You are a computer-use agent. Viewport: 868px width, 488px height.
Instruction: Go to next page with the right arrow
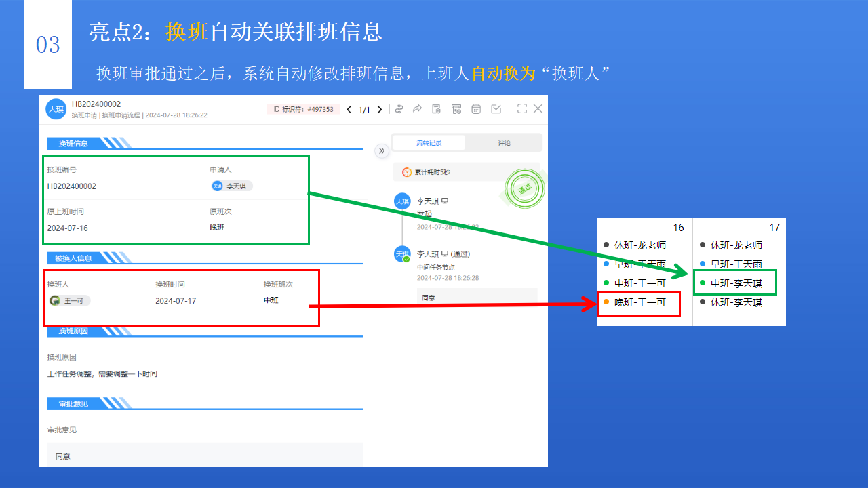pos(379,108)
